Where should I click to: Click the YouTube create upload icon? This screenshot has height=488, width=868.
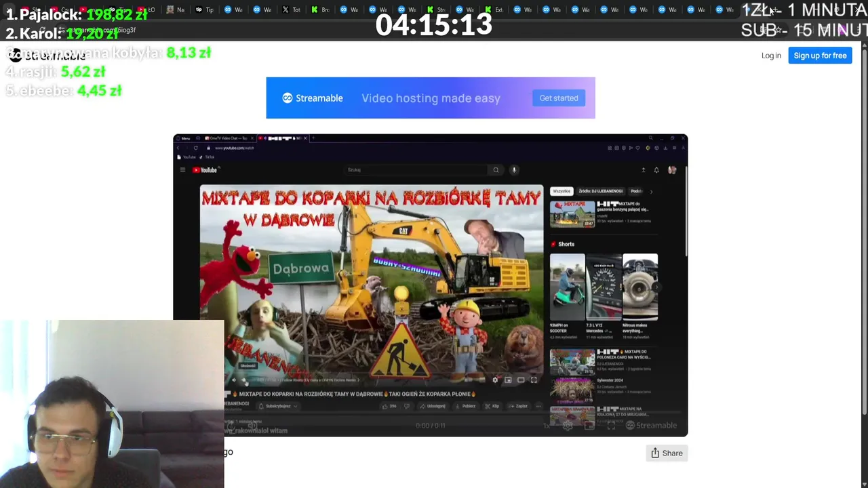[x=643, y=170]
